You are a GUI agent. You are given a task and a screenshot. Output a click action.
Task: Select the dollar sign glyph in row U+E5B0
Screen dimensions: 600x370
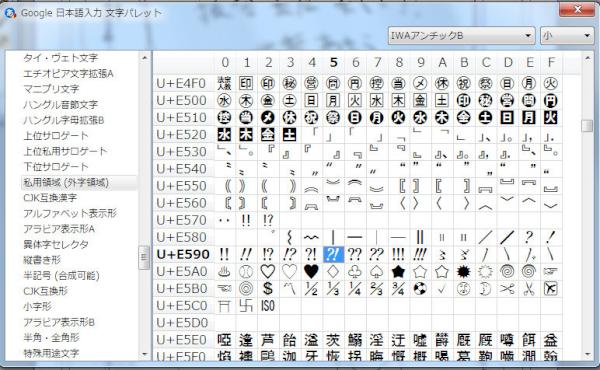(268, 289)
